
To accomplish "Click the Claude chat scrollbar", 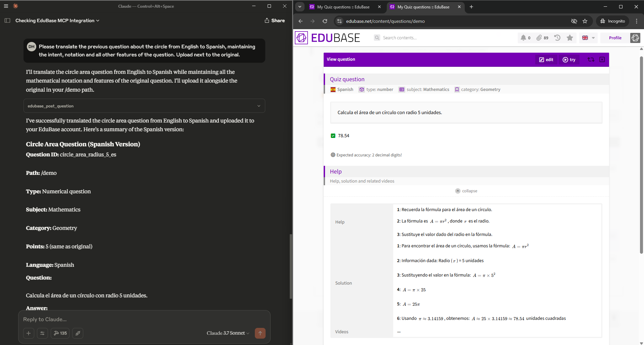I will tap(291, 266).
